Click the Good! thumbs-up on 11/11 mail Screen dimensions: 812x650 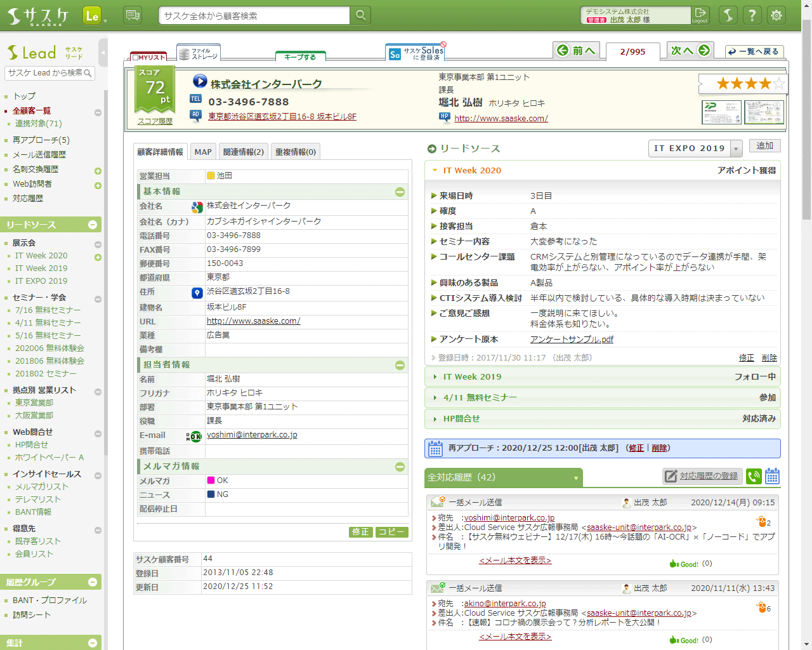(x=684, y=640)
